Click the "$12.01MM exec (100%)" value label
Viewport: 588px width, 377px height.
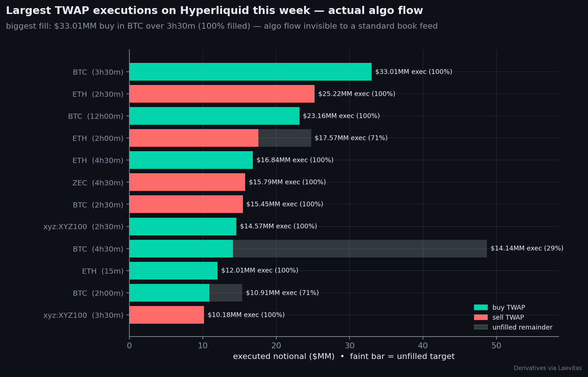pos(260,270)
